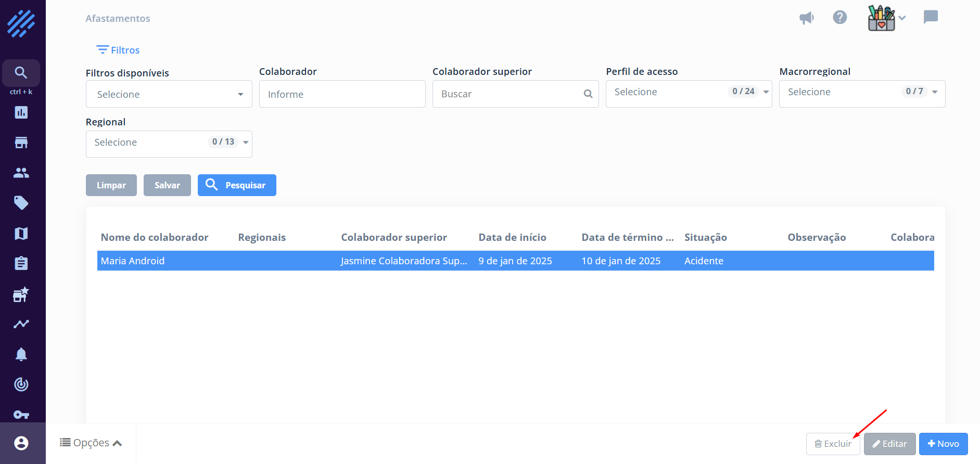Sort by Data de término column
The height and width of the screenshot is (464, 980).
tap(628, 237)
